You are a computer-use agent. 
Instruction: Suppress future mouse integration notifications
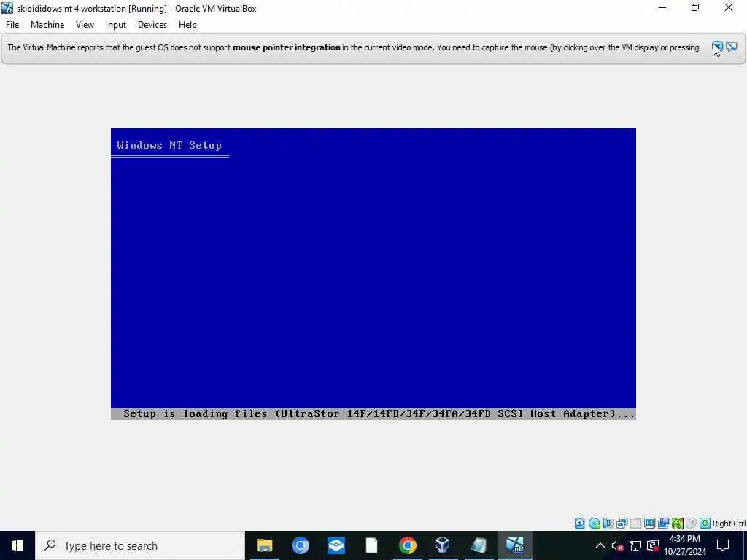point(732,47)
